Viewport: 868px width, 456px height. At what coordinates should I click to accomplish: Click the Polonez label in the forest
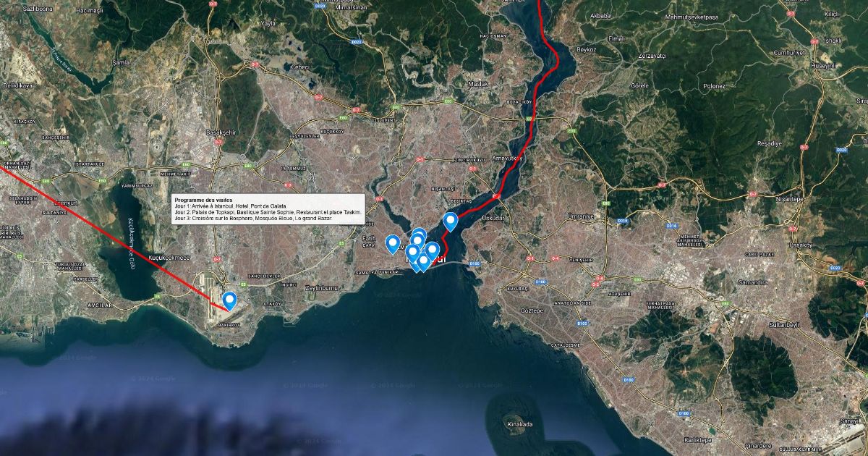pyautogui.click(x=714, y=86)
